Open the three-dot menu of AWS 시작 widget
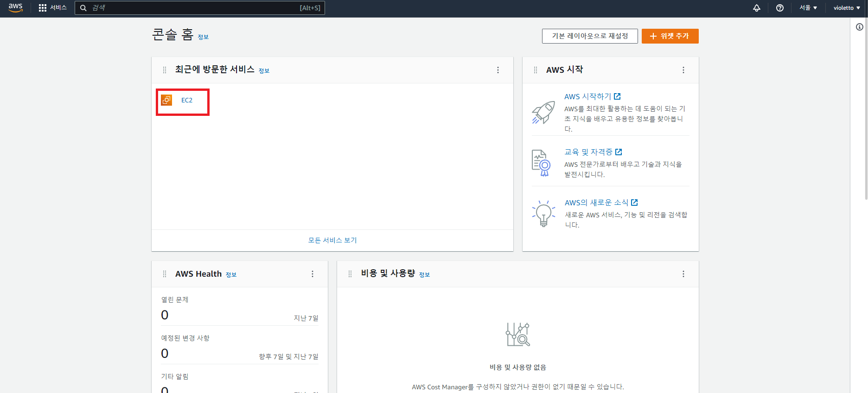 point(683,70)
